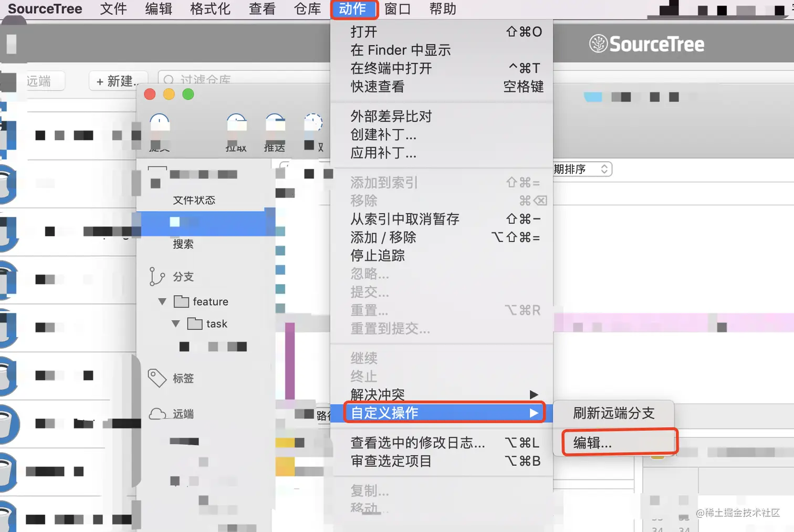Viewport: 794px width, 532px height.
Task: Click the tag icon beside 标签
Action: coord(157,378)
